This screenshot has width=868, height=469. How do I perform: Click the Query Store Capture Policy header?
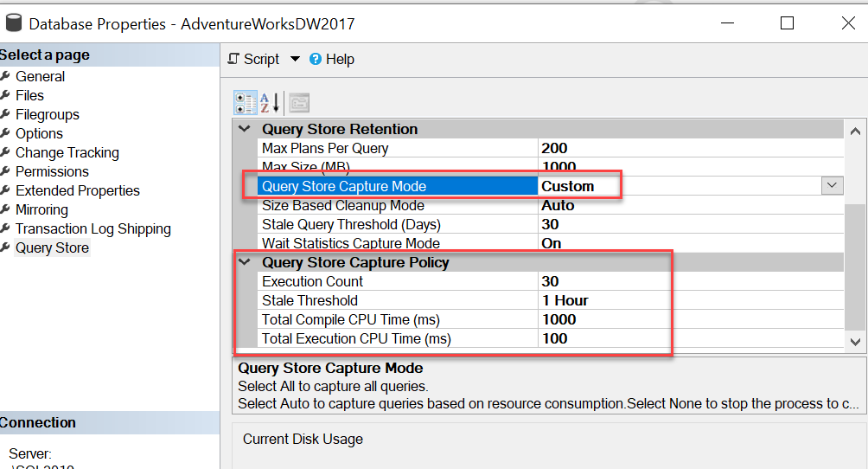pos(355,262)
